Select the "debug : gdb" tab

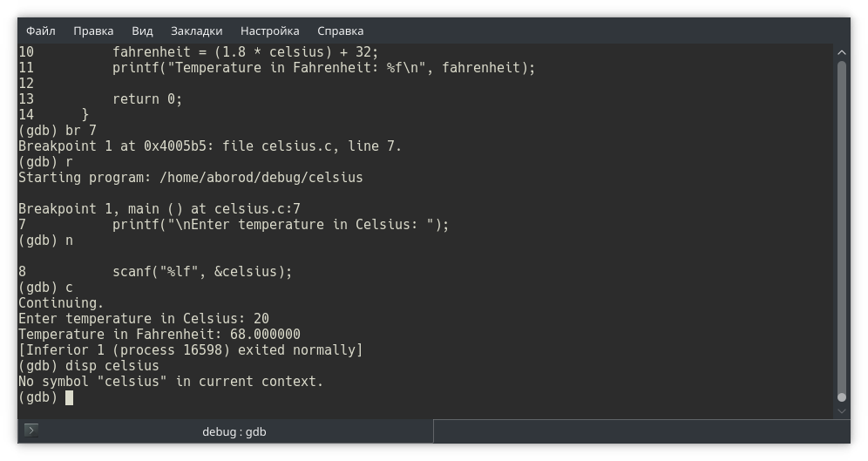[x=234, y=431]
